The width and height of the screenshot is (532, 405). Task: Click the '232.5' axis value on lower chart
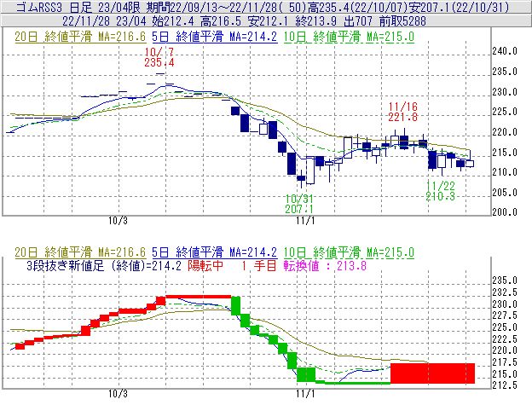(x=505, y=292)
